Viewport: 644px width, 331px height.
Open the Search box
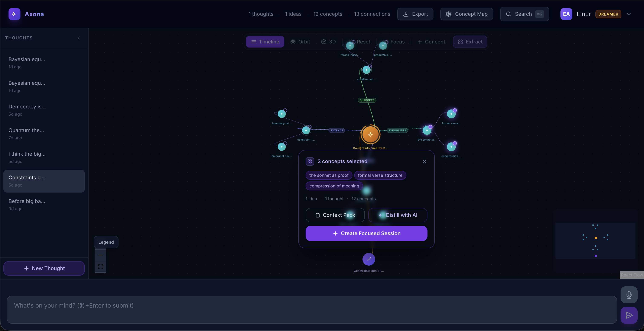coord(524,14)
